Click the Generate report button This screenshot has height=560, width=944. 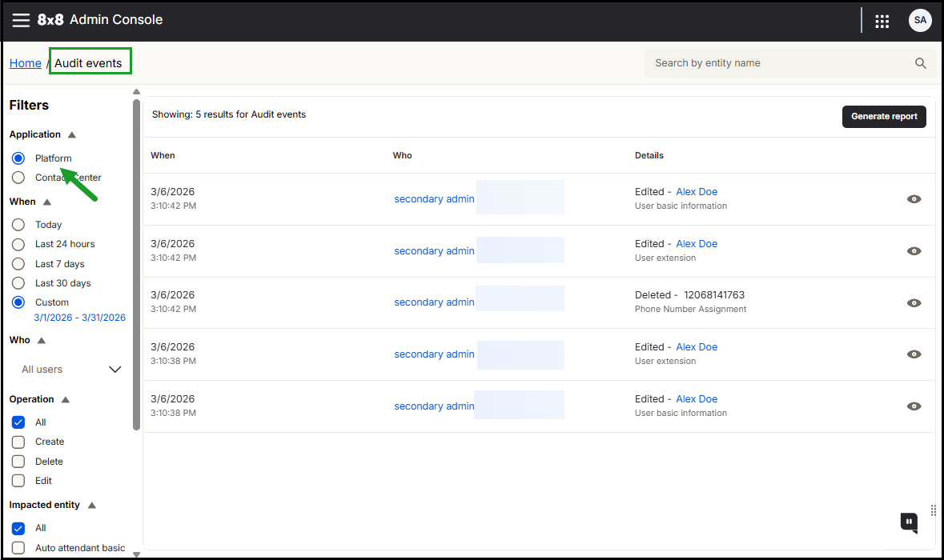884,117
